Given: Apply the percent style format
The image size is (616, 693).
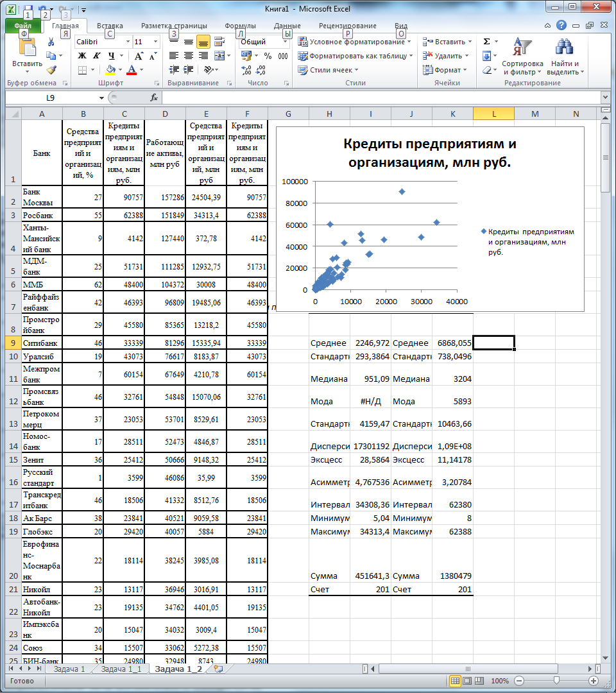Looking at the screenshot, I should click(x=268, y=56).
